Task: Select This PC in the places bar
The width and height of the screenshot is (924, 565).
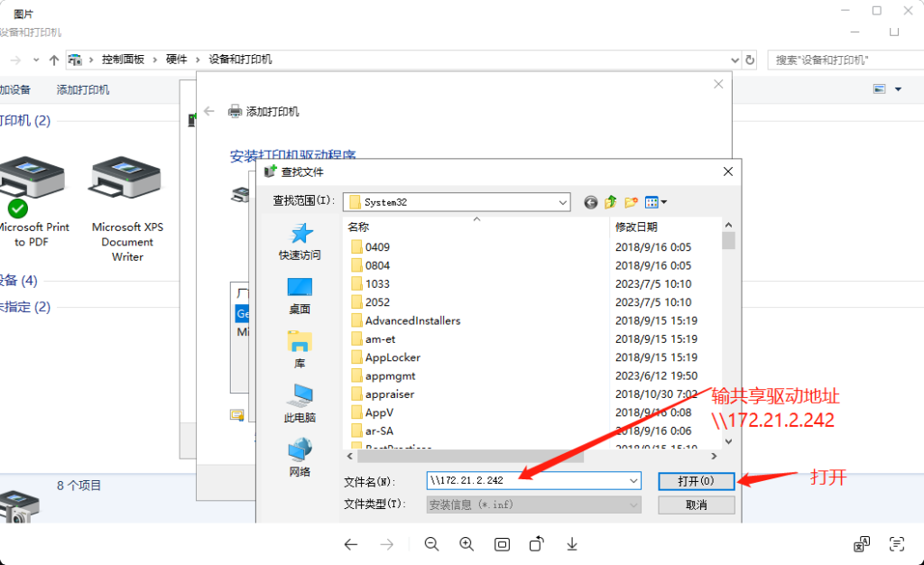Action: [300, 404]
